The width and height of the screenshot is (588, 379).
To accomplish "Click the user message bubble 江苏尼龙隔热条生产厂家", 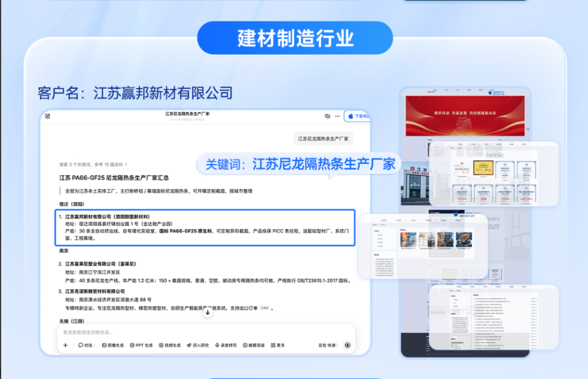I will pyautogui.click(x=323, y=139).
